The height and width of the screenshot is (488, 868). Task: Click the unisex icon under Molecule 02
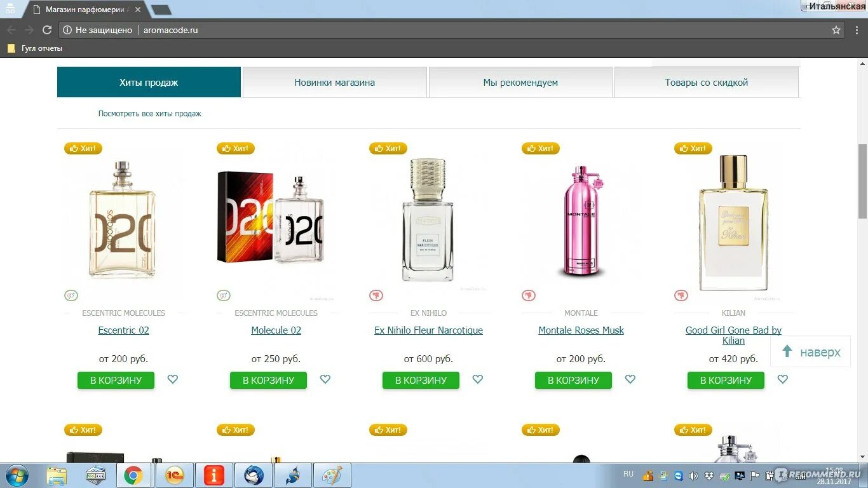click(x=224, y=295)
